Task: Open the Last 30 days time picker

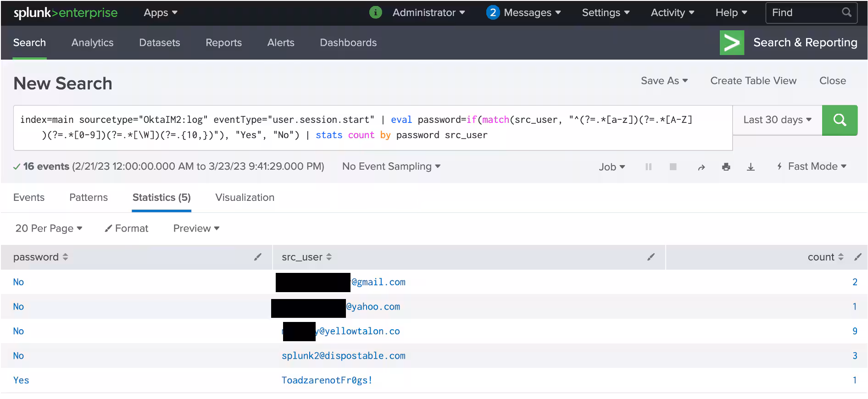Action: point(777,120)
